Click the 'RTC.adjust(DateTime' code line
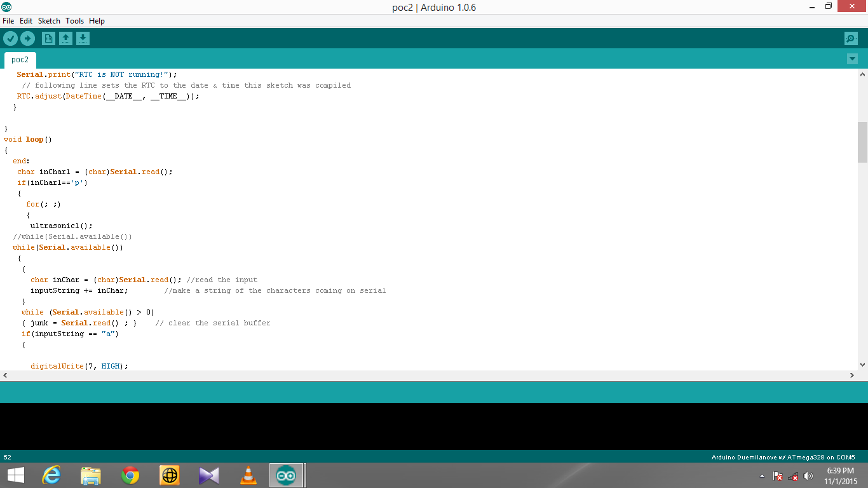Image resolution: width=868 pixels, height=488 pixels. point(108,96)
